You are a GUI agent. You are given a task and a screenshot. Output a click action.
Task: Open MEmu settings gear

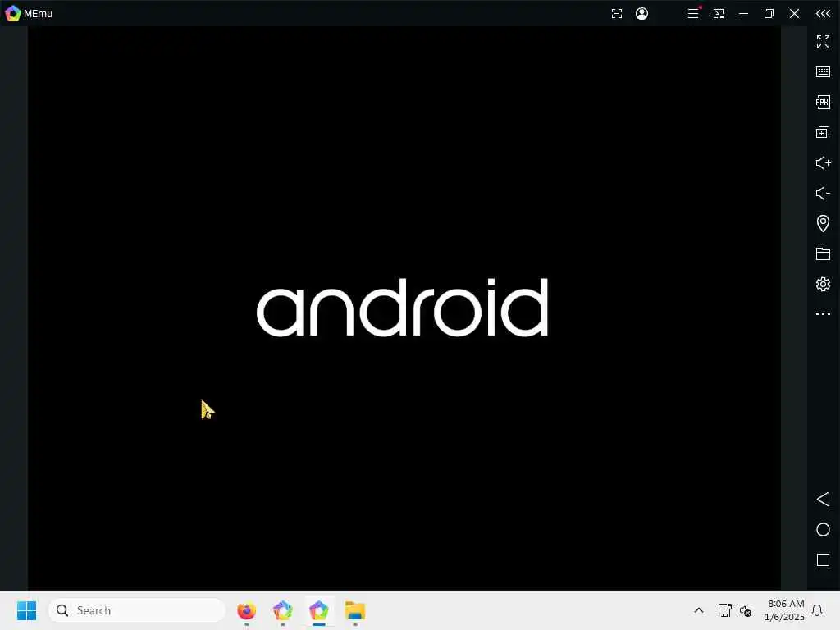coord(823,284)
